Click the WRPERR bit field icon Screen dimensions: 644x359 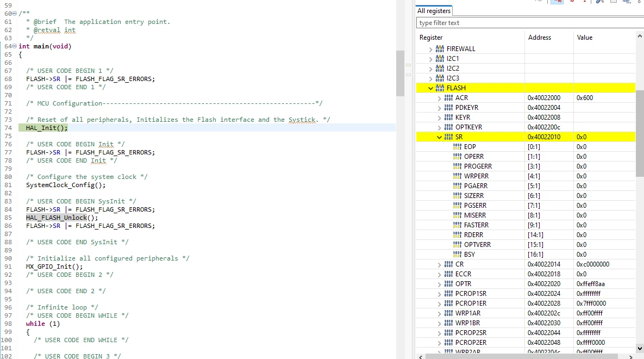tap(457, 176)
